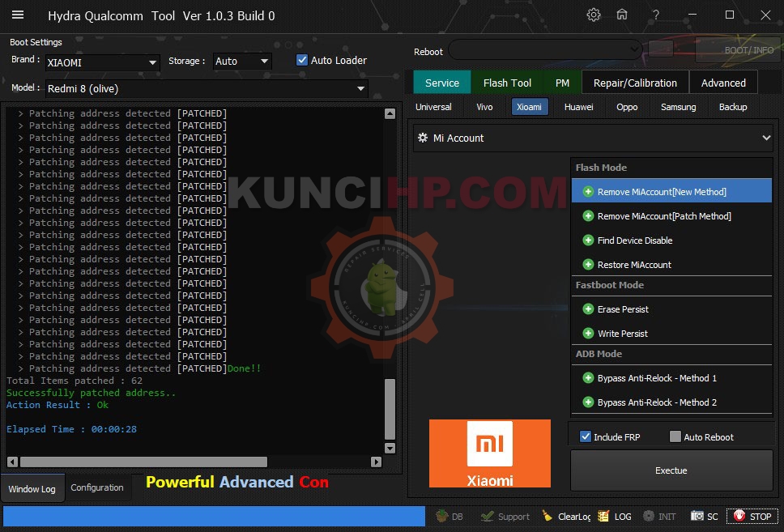Click the home icon in title bar

click(x=622, y=15)
